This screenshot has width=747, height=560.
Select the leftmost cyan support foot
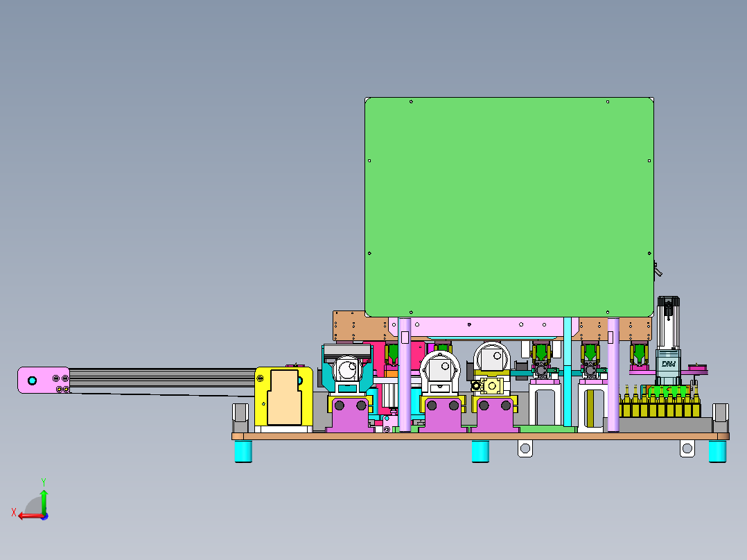click(243, 451)
